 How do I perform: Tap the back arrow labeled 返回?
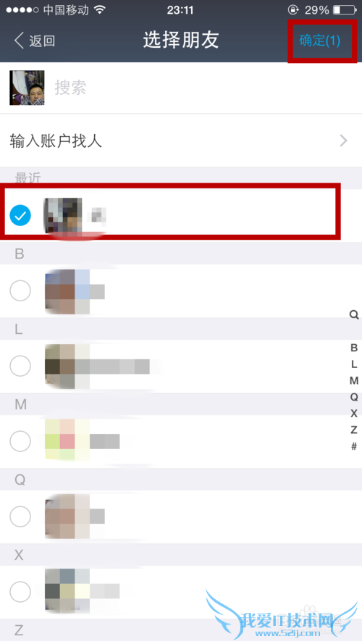[x=35, y=41]
